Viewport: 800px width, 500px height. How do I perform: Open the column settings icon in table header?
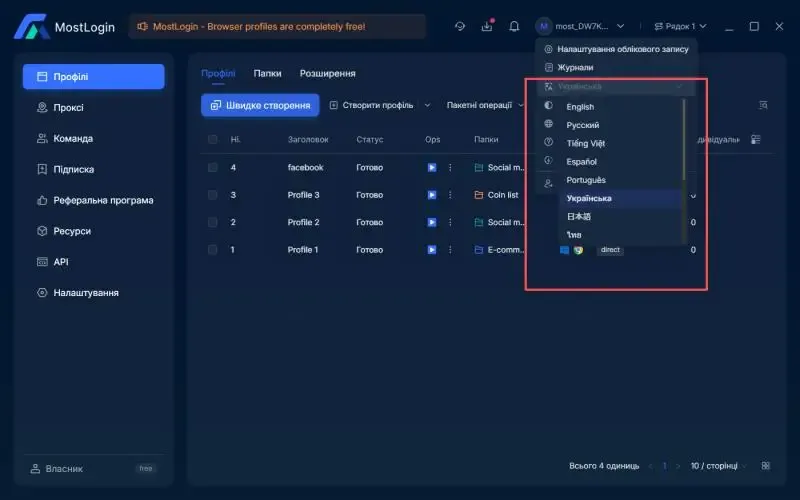tap(756, 139)
